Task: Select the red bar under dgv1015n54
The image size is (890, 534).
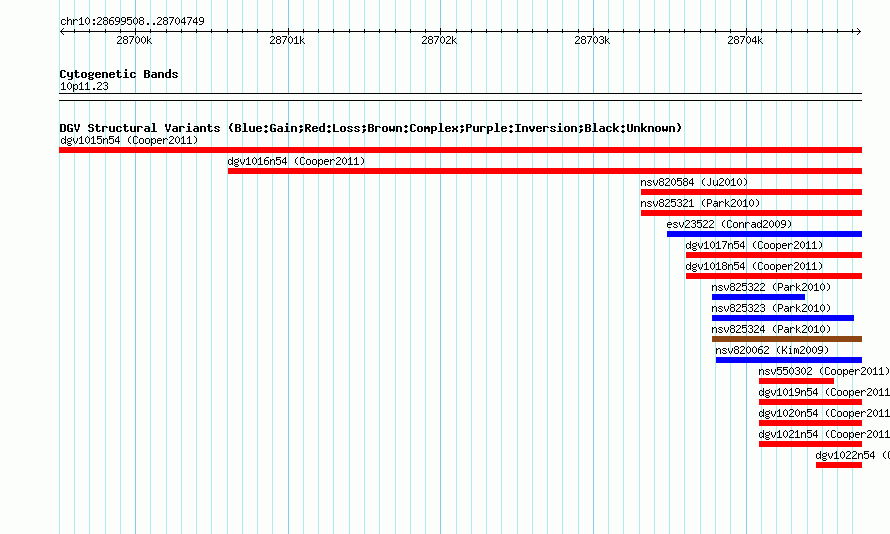Action: [x=460, y=150]
